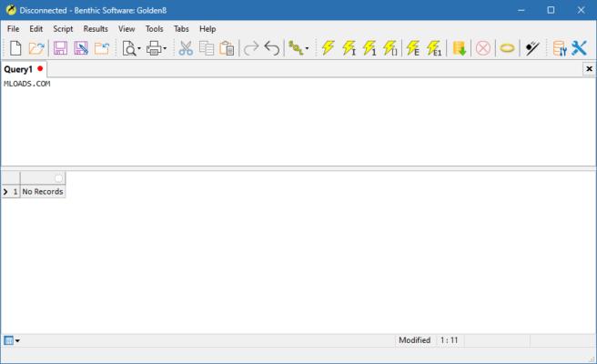Viewport: 597px width, 364px height.
Task: Toggle the checkbox in the results grid header
Action: (x=58, y=178)
